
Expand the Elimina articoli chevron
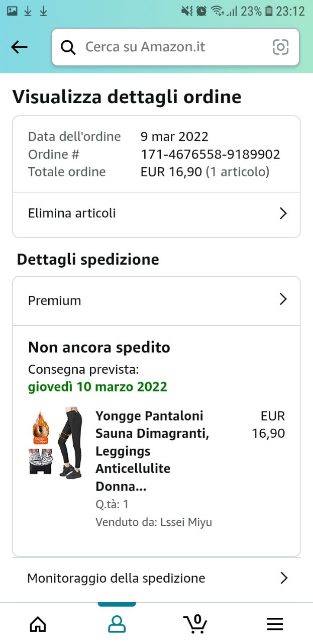(283, 213)
